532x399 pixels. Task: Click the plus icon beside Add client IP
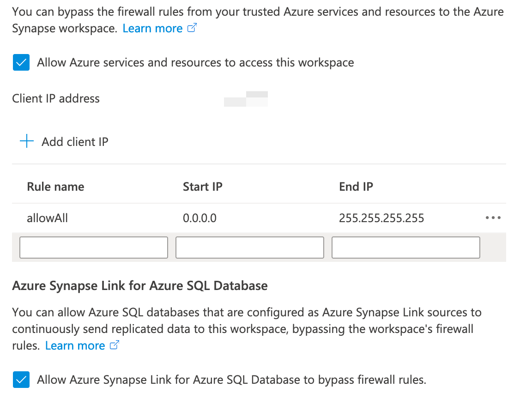[27, 141]
